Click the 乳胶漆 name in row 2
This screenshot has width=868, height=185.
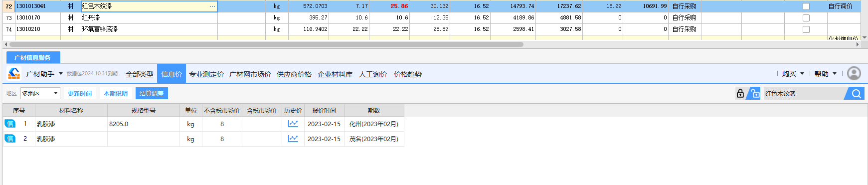pyautogui.click(x=46, y=139)
